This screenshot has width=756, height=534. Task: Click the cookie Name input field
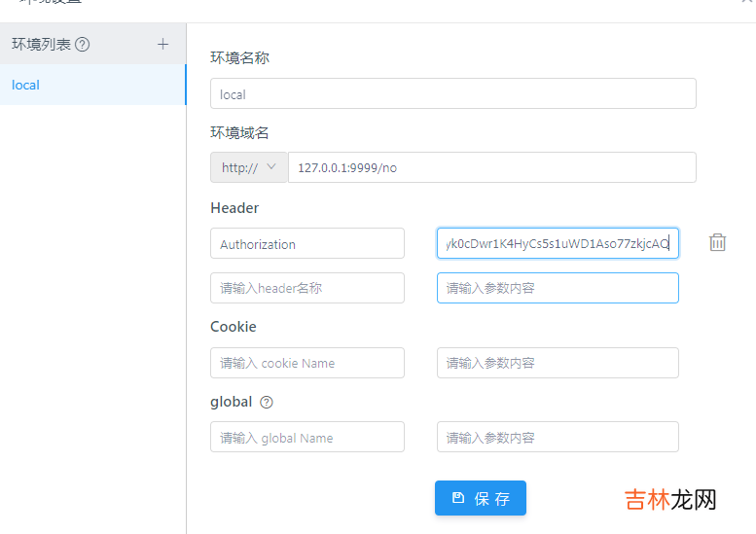point(306,363)
